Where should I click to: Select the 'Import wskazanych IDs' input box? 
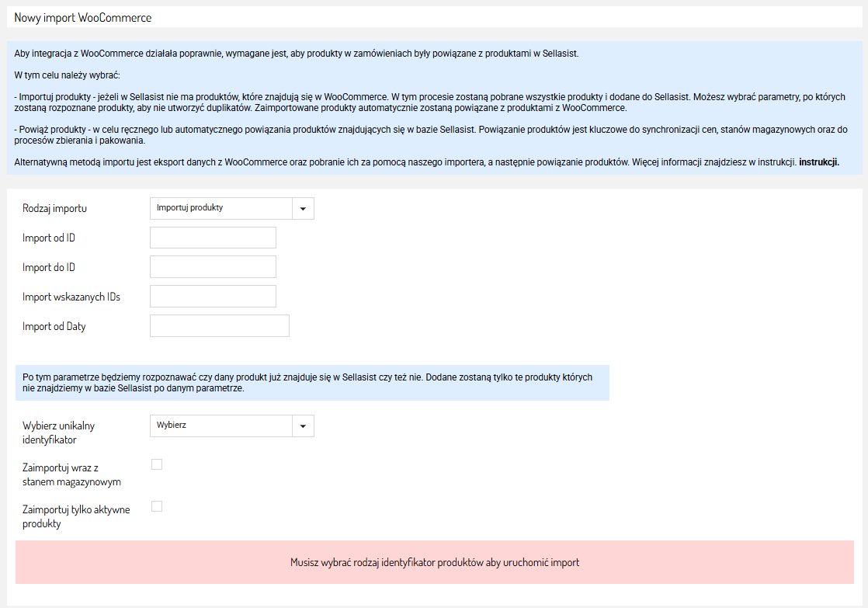[x=213, y=297]
